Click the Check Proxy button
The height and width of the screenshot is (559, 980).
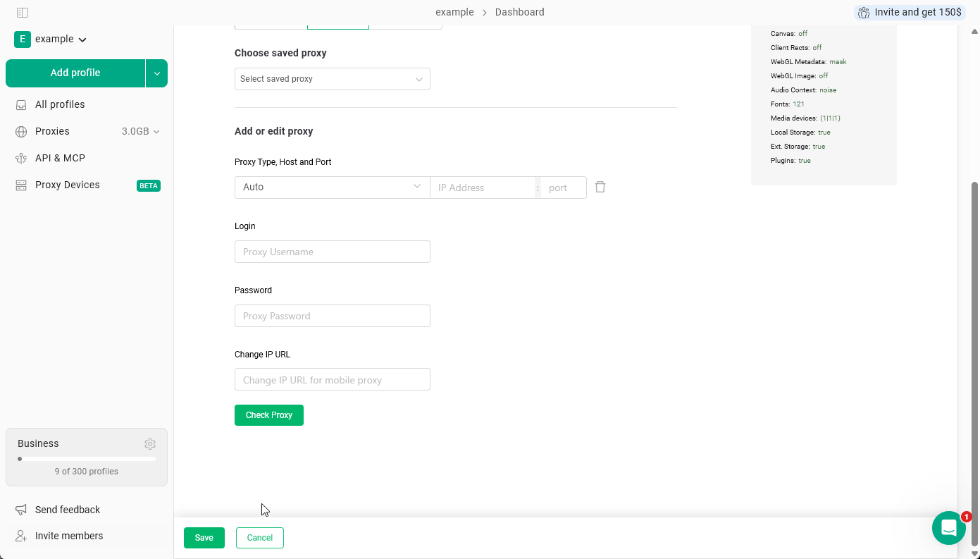click(x=269, y=415)
